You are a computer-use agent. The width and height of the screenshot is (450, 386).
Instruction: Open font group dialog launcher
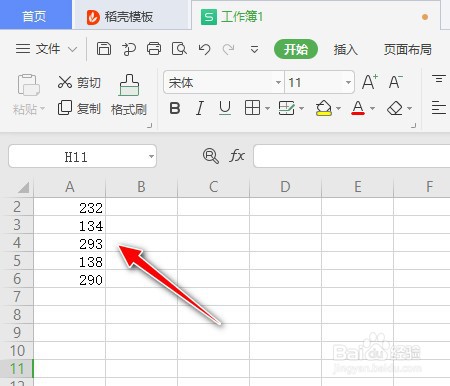pyautogui.click(x=414, y=126)
